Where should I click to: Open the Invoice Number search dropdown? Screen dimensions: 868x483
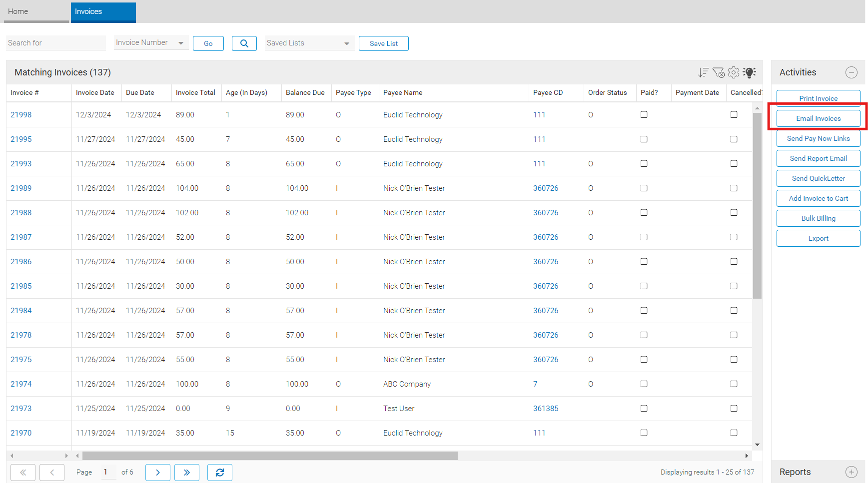tap(151, 43)
